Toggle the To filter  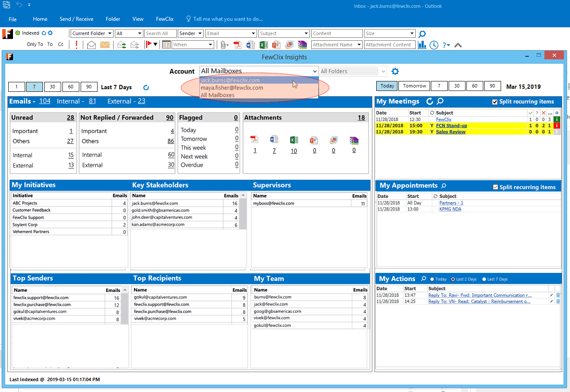pos(50,44)
